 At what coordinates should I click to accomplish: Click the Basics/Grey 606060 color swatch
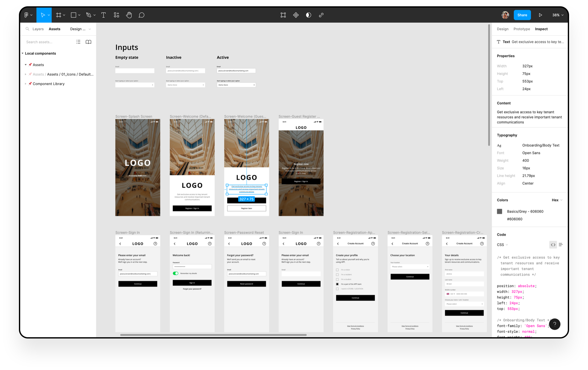click(x=500, y=211)
